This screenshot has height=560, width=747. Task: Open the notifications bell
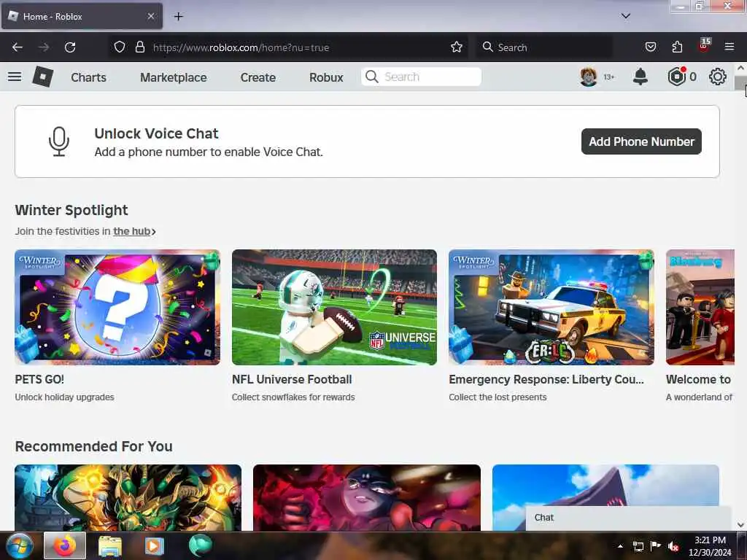tap(640, 77)
